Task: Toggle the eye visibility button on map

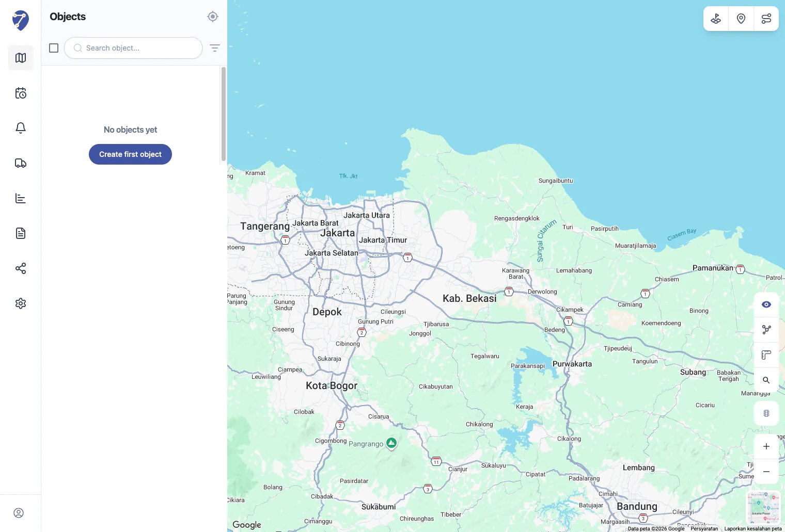Action: pos(766,304)
